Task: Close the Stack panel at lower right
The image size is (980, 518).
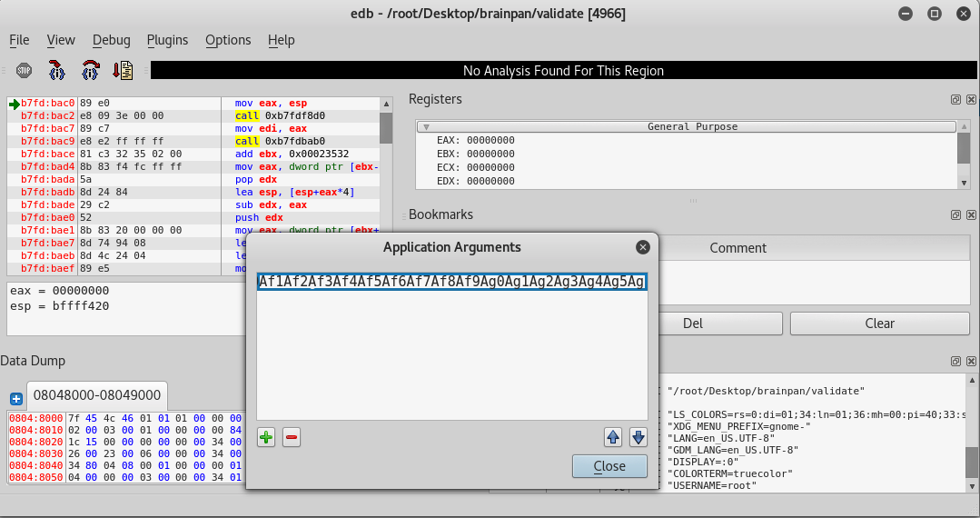Action: (971, 361)
